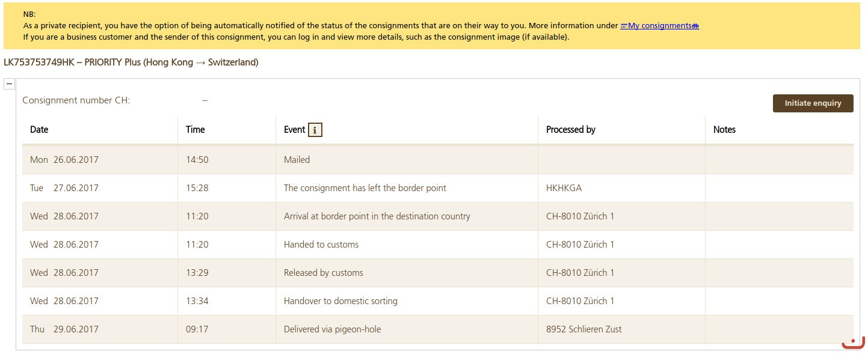Click the Consignment number CH label
Screen dimensions: 868x357
76,100
